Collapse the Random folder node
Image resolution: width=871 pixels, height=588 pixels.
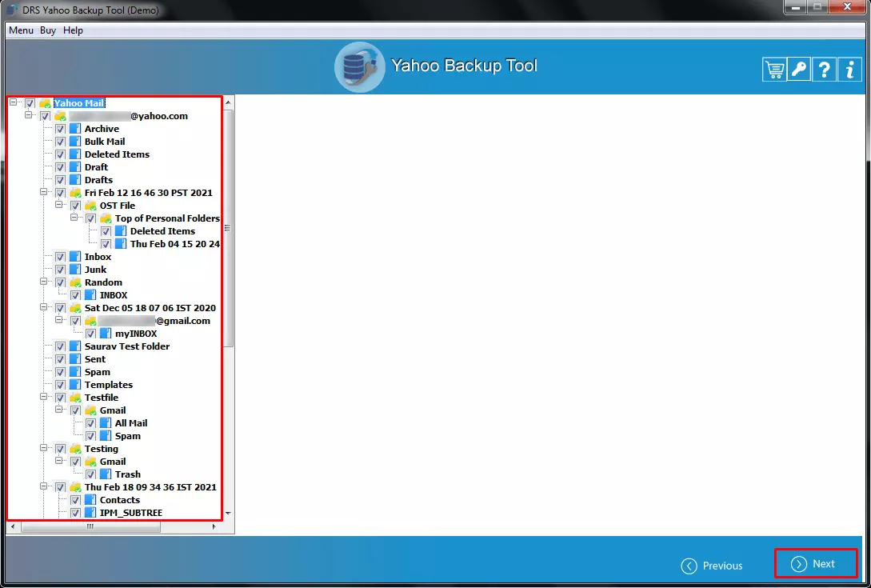click(x=43, y=282)
